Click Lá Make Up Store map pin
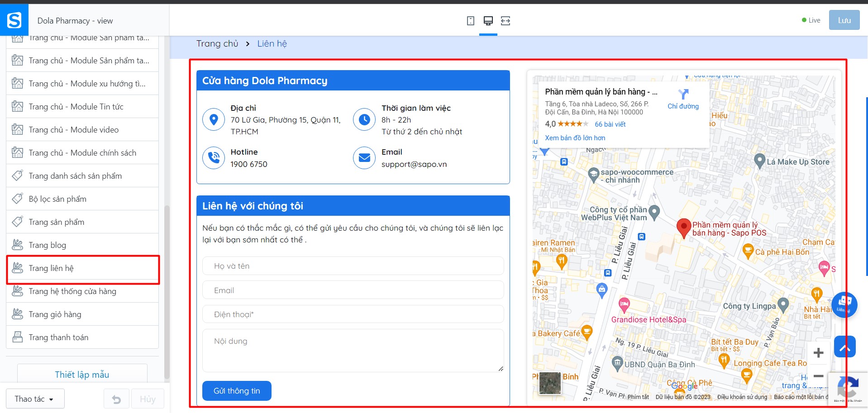Image resolution: width=868 pixels, height=413 pixels. (x=759, y=161)
